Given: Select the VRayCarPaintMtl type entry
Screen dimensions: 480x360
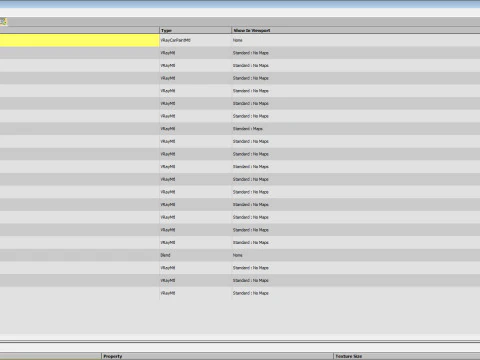Looking at the screenshot, I should click(175, 40).
